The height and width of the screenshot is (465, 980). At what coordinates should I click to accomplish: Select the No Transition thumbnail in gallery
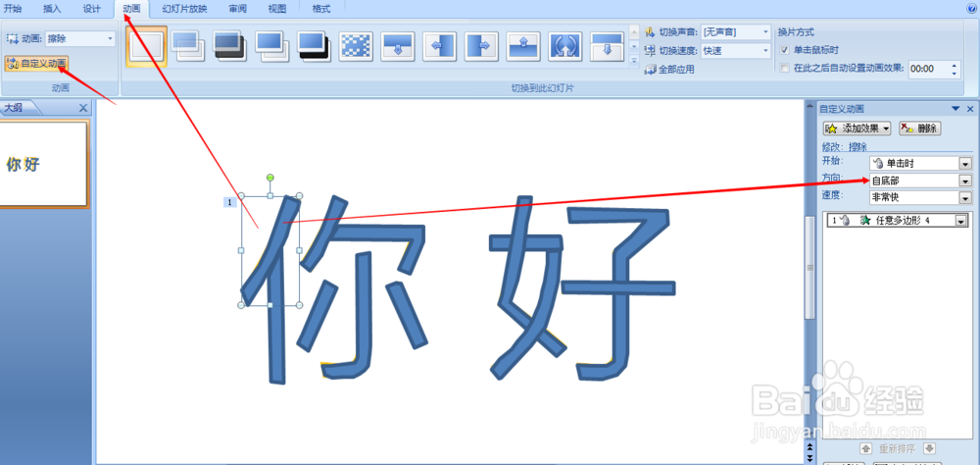[146, 47]
